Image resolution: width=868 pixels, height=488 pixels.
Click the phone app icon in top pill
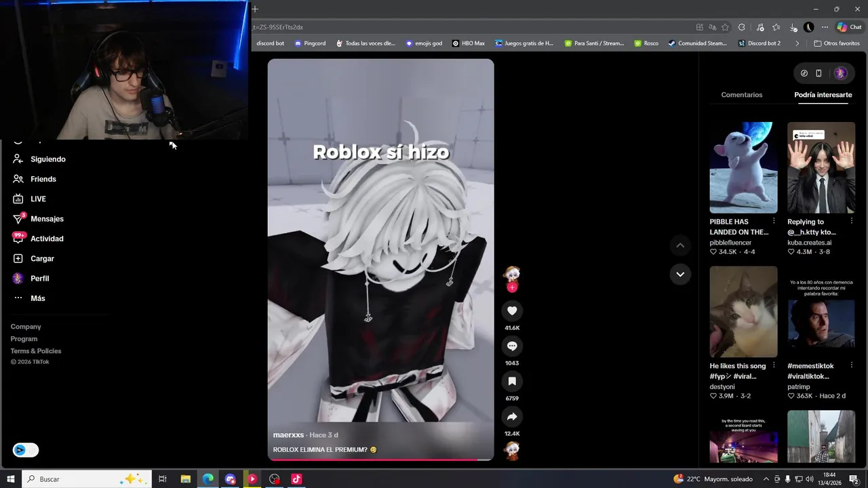818,73
